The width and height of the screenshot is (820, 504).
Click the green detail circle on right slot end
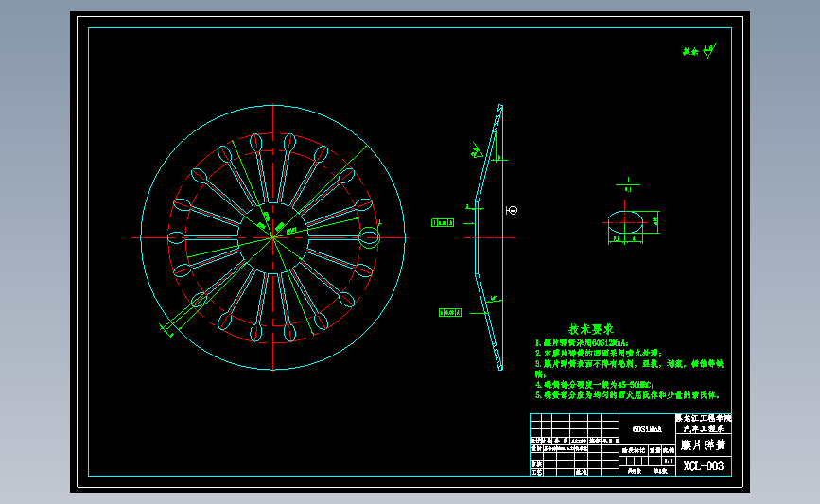(x=369, y=237)
